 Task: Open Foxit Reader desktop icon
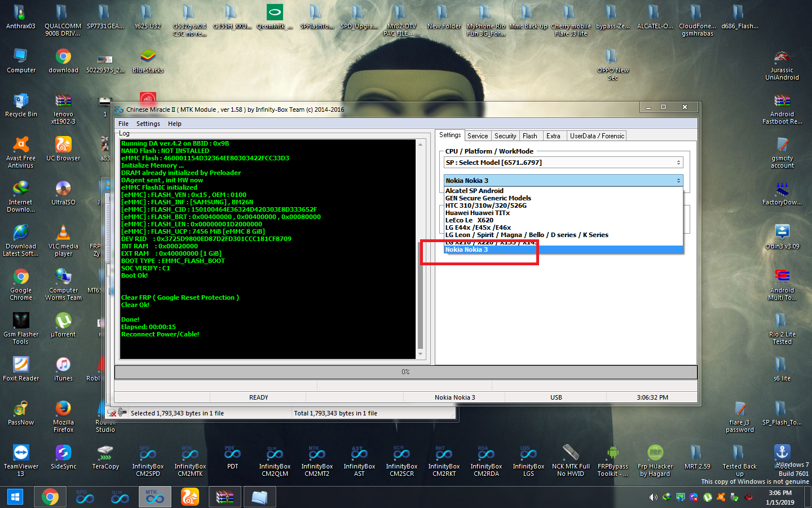pos(21,369)
